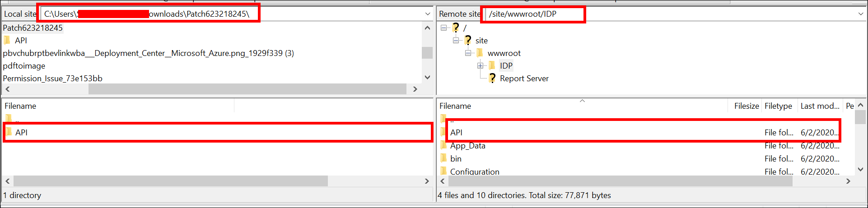Sort remote list by Last modified header

tap(820, 106)
